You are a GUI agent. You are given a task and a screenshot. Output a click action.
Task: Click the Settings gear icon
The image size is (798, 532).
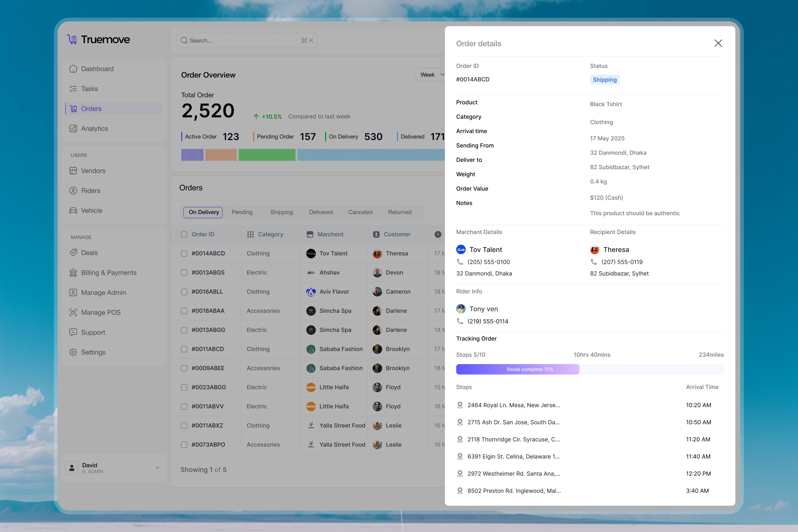73,352
